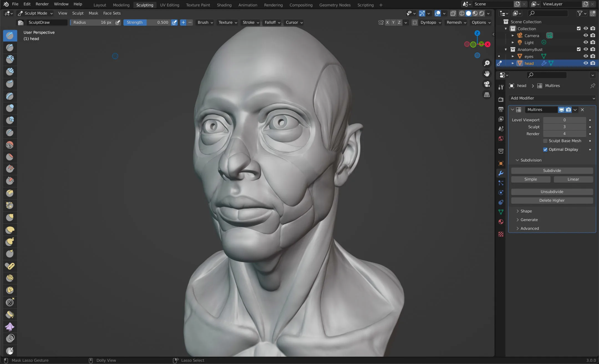Adjust the Strength slider value
The height and width of the screenshot is (364, 599).
(x=162, y=22)
